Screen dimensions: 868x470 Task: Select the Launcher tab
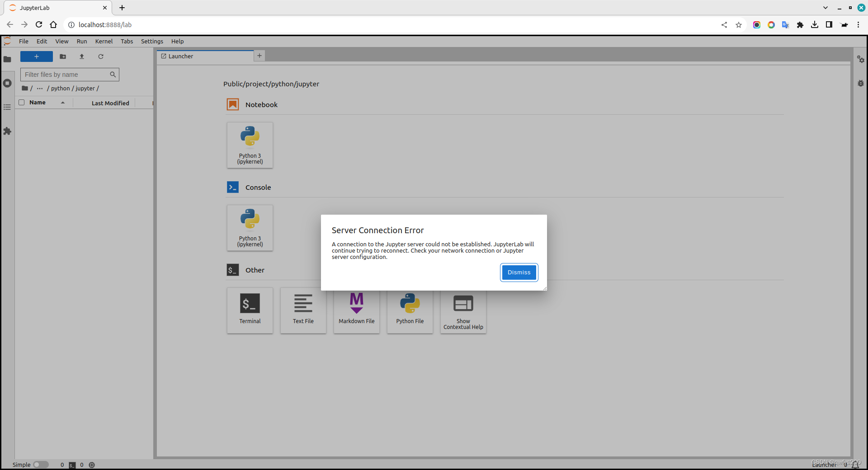click(x=205, y=56)
